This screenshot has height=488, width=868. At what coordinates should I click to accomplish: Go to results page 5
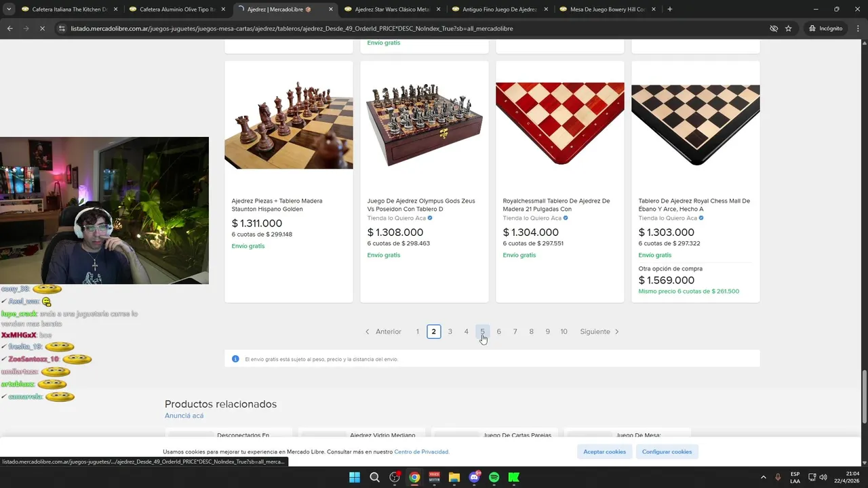pos(483,331)
